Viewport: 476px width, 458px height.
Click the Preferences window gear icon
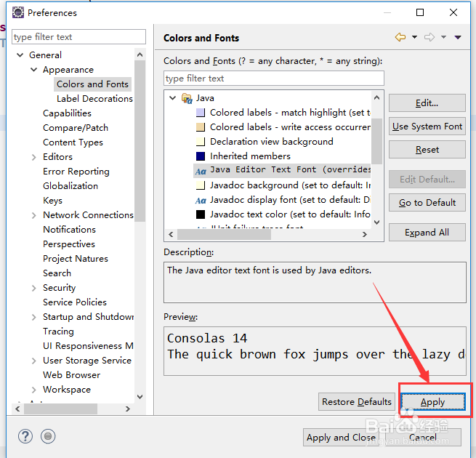18,13
